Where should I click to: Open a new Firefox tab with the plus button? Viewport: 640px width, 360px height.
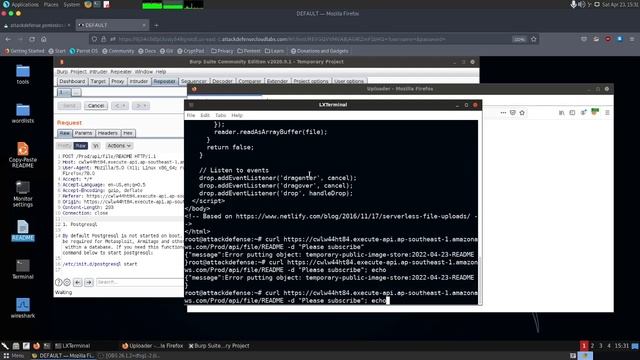(x=156, y=25)
